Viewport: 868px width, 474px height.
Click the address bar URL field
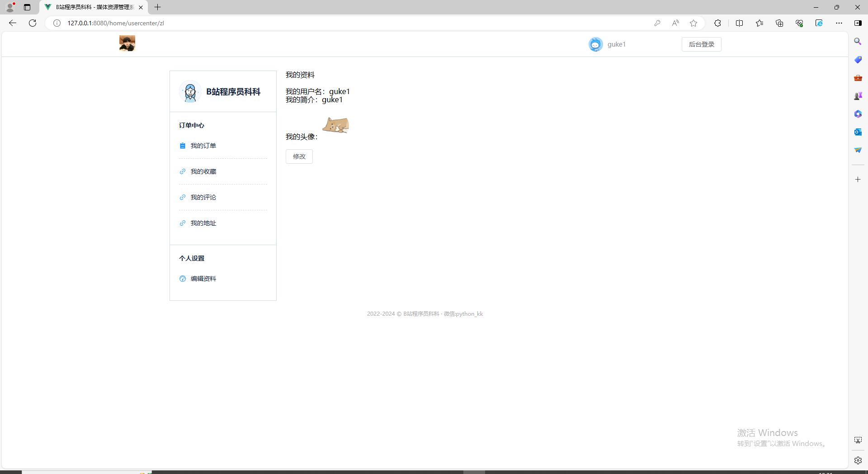click(x=353, y=23)
